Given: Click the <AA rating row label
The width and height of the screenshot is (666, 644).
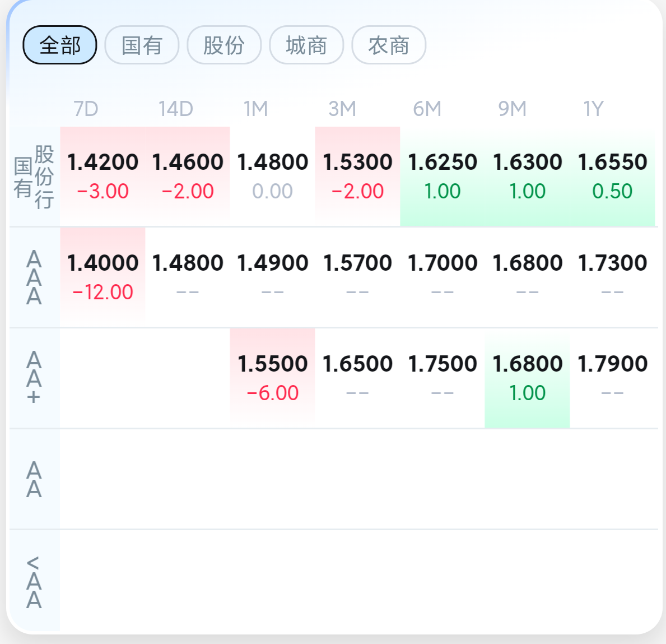Looking at the screenshot, I should [34, 582].
